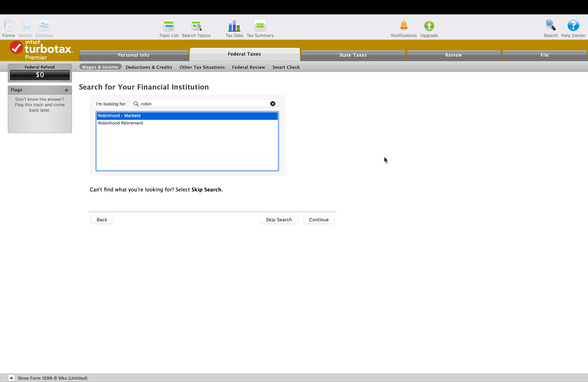Image resolution: width=588 pixels, height=382 pixels.
Task: Clear the institution search field text
Action: 272,104
